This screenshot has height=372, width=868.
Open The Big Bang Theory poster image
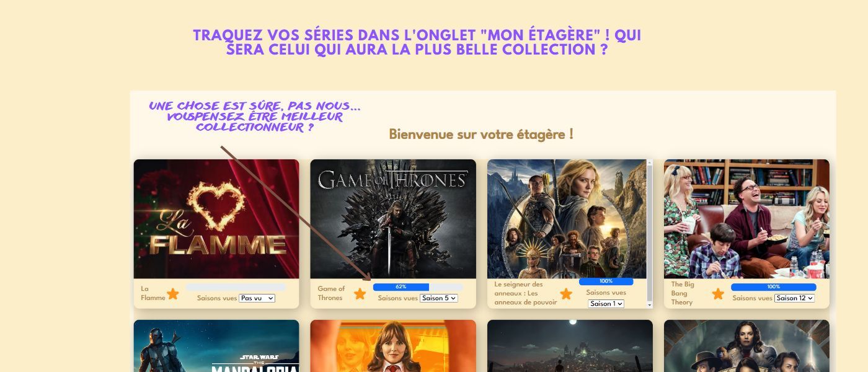746,219
